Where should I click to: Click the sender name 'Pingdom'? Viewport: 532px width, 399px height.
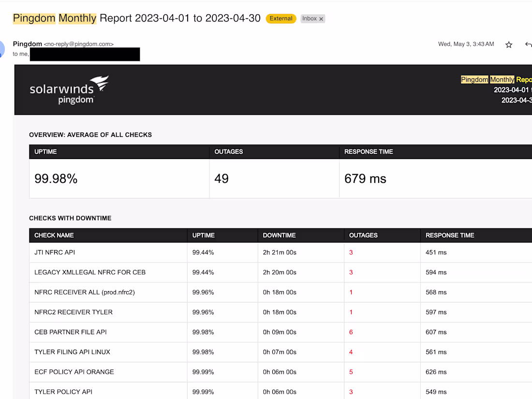(27, 44)
